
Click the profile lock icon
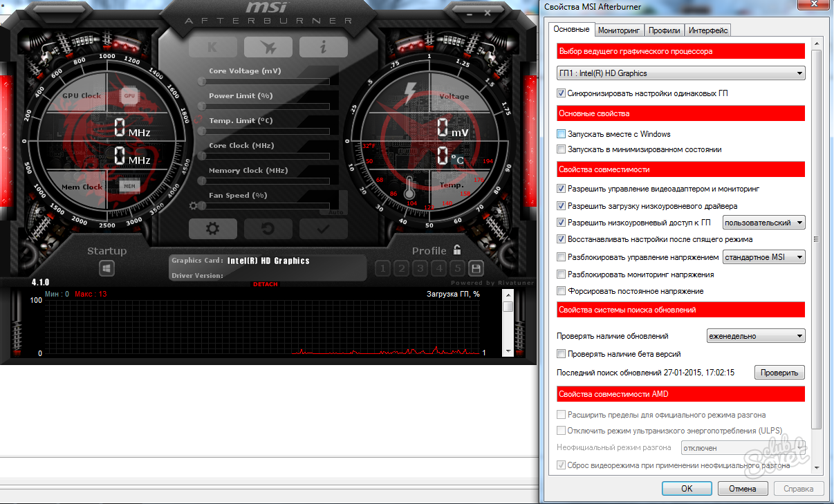click(x=457, y=250)
